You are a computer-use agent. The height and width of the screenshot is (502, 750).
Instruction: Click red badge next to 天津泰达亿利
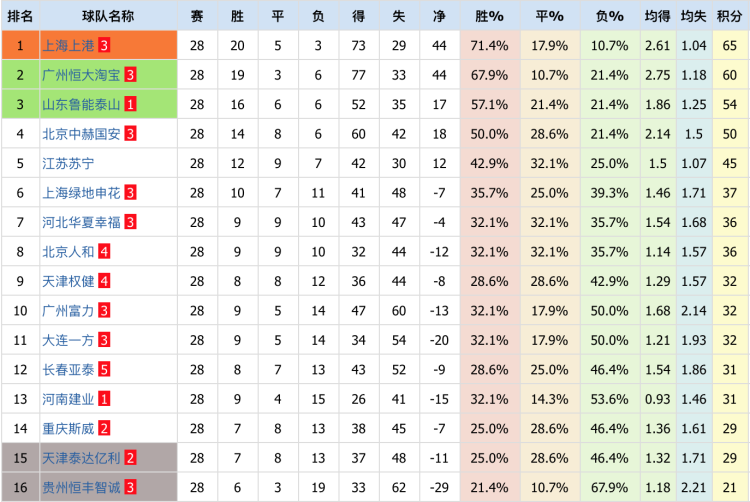click(x=130, y=458)
